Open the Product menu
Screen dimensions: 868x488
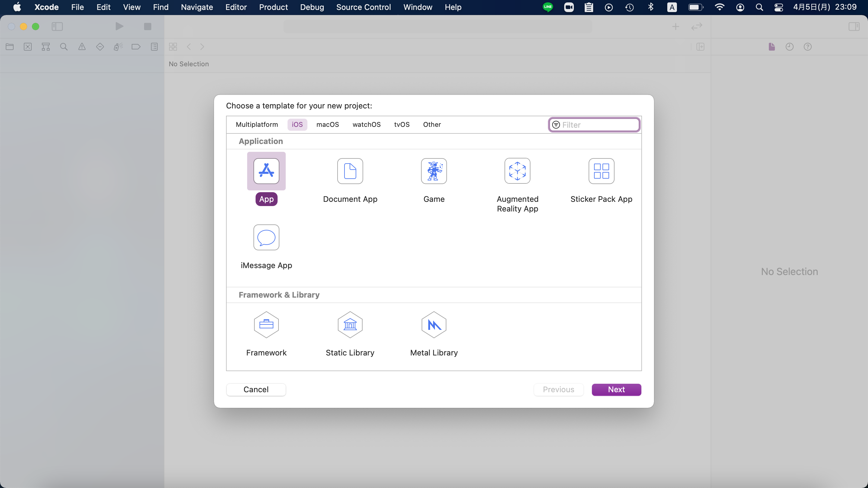(x=273, y=7)
